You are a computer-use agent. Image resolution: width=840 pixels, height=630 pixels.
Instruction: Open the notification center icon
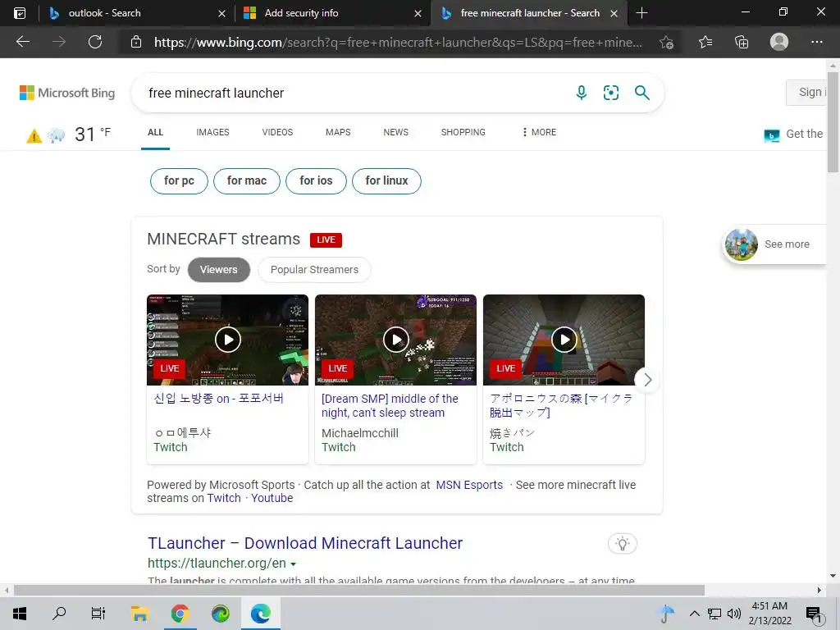814,614
